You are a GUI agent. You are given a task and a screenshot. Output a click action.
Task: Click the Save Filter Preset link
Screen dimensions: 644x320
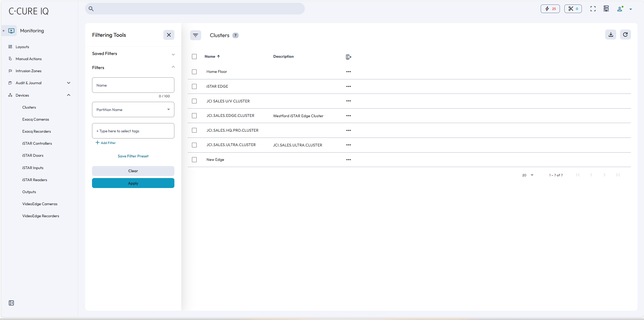tap(133, 156)
